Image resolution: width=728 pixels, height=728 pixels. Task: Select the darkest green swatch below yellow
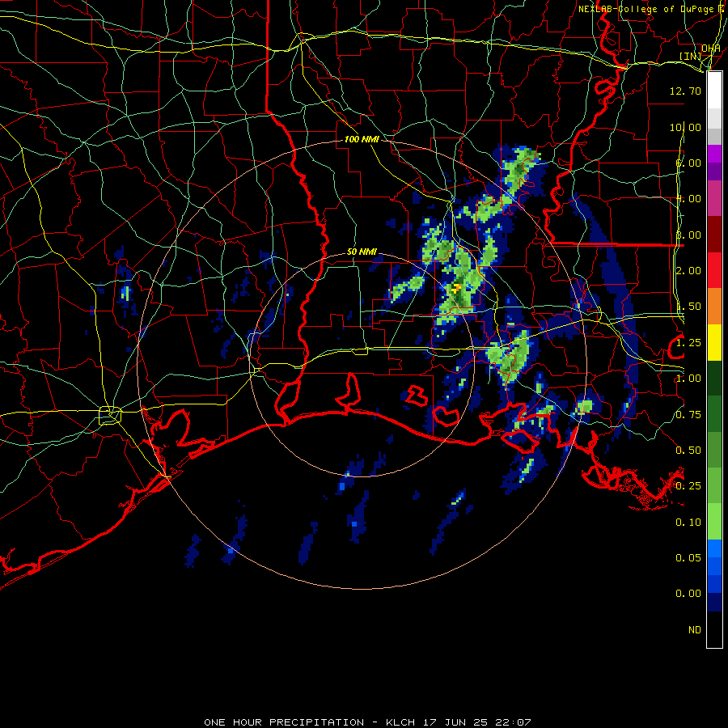click(x=714, y=379)
